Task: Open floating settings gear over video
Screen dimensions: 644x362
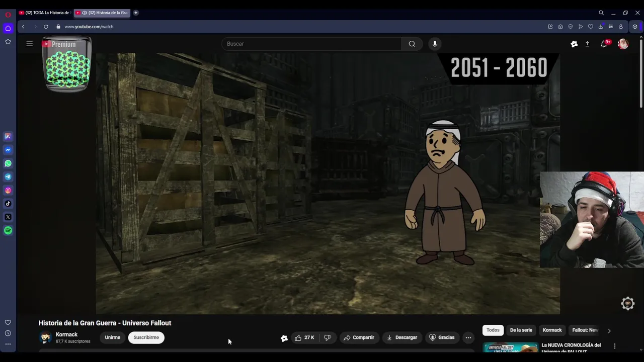Action: click(628, 303)
